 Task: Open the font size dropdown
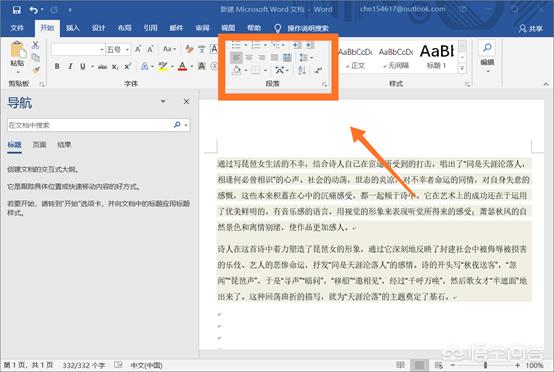(x=127, y=49)
